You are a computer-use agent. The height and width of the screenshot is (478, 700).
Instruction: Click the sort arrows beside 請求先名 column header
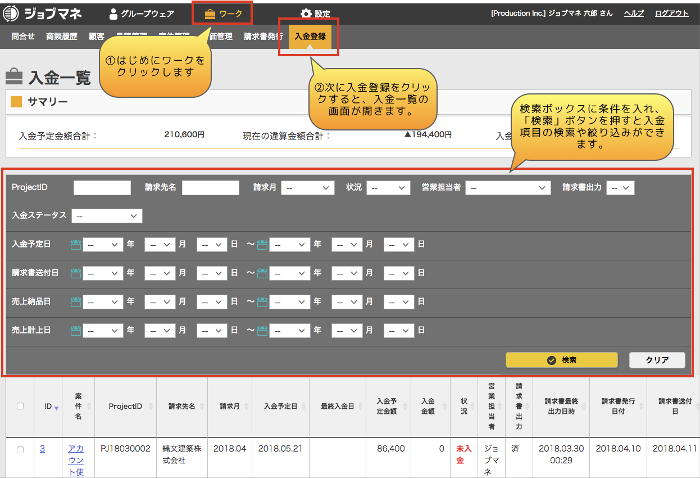202,406
